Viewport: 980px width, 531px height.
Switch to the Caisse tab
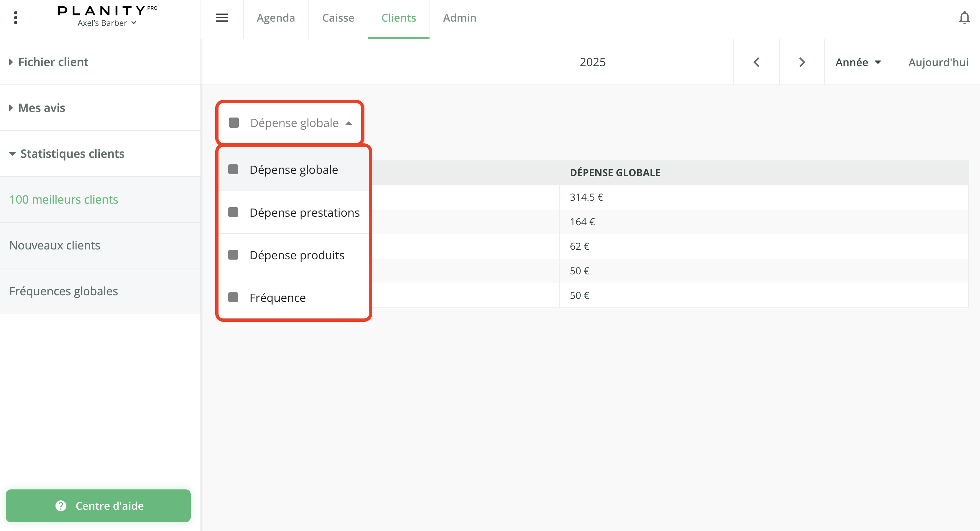pos(338,18)
